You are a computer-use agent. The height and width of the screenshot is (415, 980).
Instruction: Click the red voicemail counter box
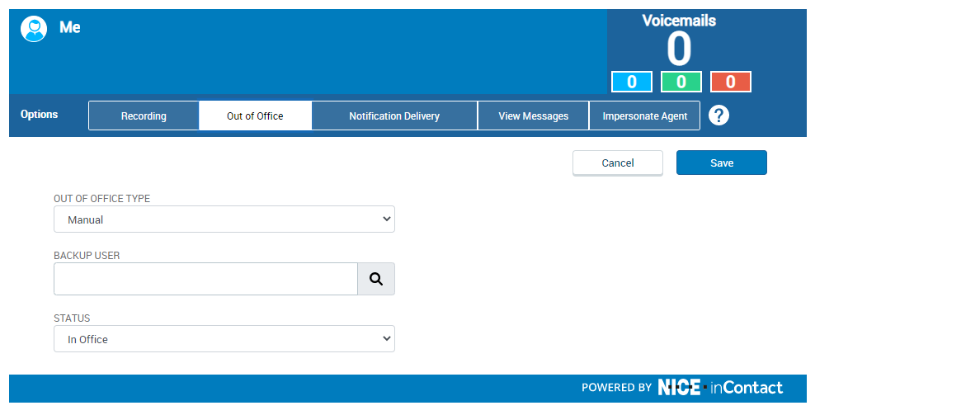[x=731, y=82]
